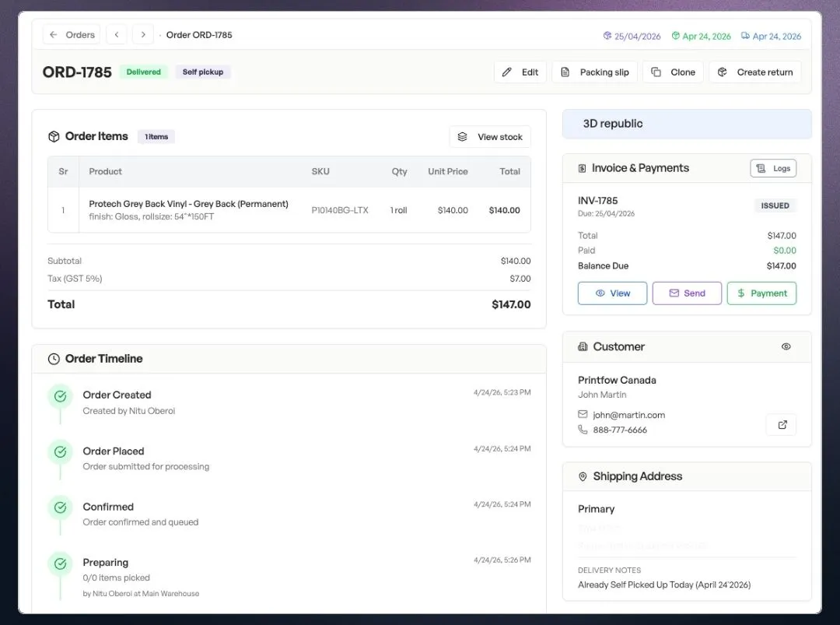Image resolution: width=840 pixels, height=625 pixels.
Task: Click the Shipping Address pin icon
Action: point(583,476)
